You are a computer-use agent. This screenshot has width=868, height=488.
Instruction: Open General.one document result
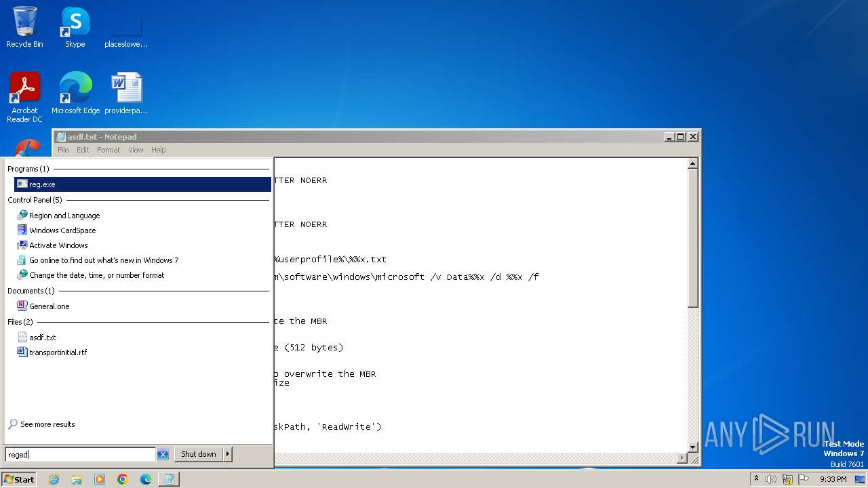[49, 306]
